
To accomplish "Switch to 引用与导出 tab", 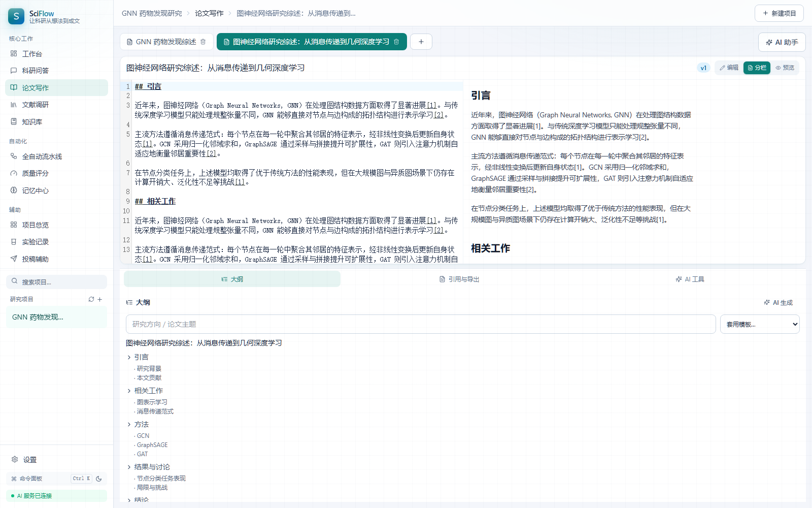I will tap(459, 279).
